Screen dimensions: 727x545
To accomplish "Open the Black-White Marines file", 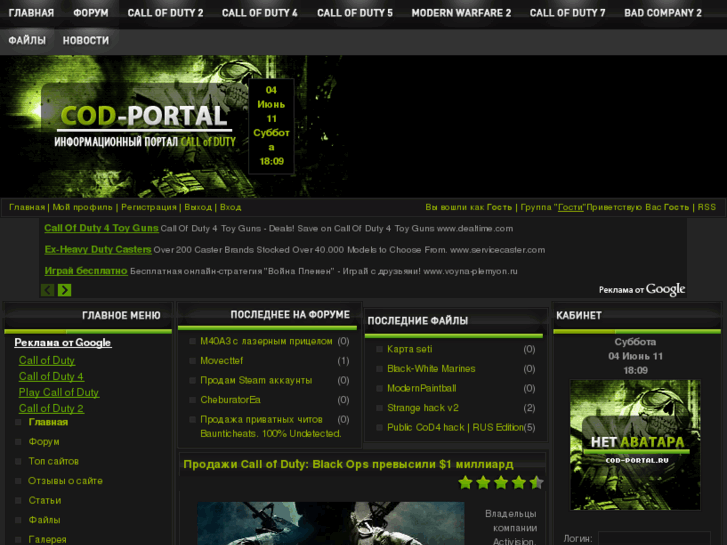I will 431,369.
